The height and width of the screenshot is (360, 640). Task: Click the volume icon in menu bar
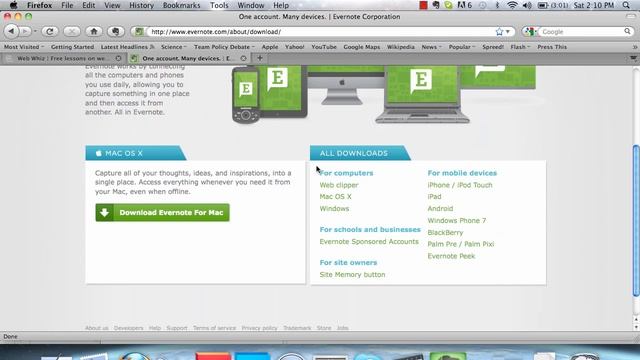click(527, 5)
